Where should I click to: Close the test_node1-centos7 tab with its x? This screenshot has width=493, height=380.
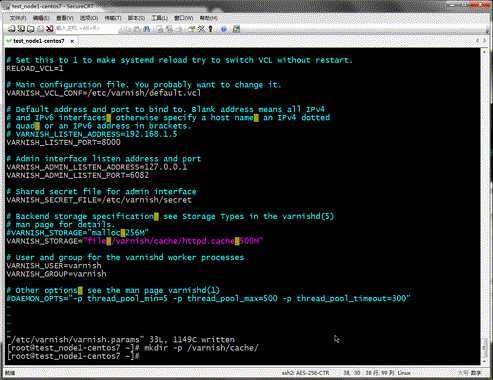pyautogui.click(x=72, y=41)
